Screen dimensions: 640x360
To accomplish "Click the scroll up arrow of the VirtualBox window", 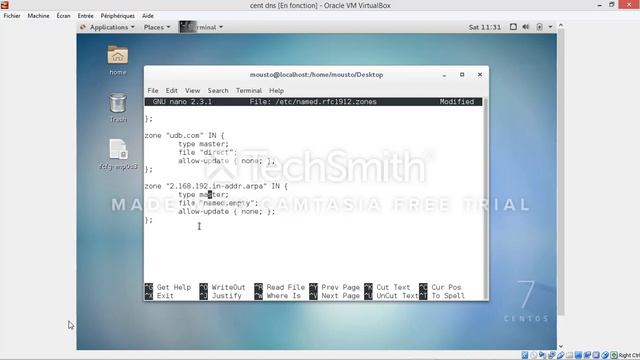I will tap(561, 25).
